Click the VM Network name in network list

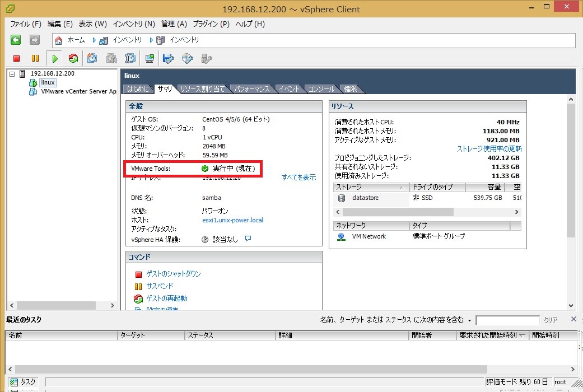coord(369,236)
